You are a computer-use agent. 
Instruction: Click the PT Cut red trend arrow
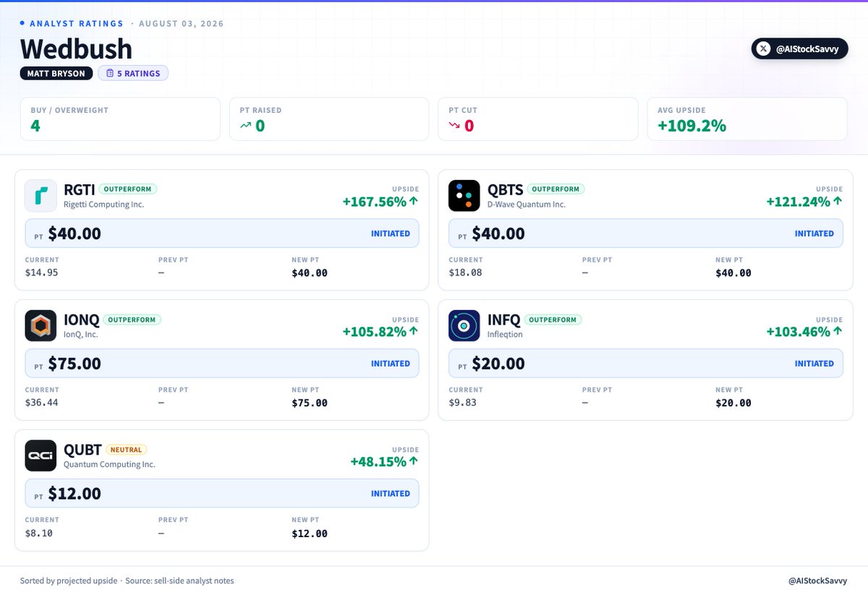[454, 126]
